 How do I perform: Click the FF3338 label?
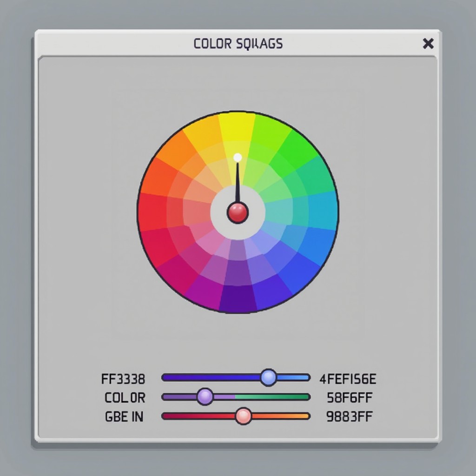coord(123,379)
